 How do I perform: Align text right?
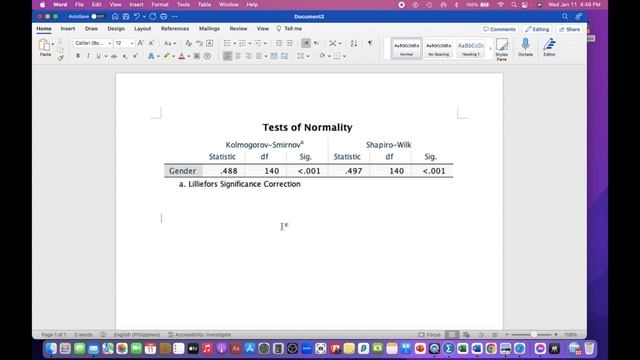pos(248,56)
